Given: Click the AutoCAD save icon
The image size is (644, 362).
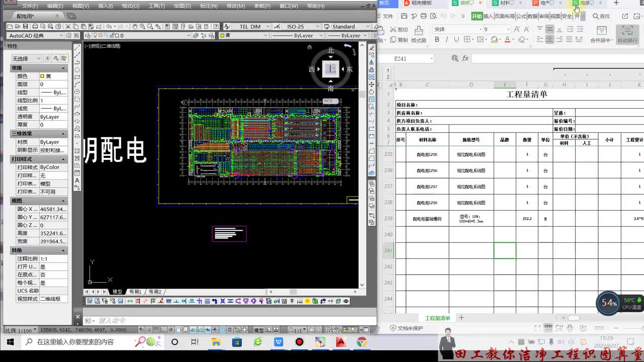Looking at the screenshot, I should (26, 27).
